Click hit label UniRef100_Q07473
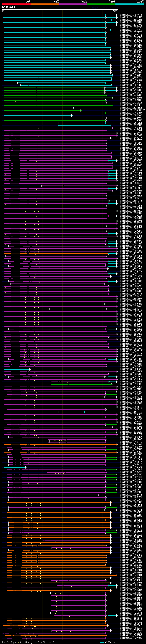This screenshot has height=644, width=146. 131,35
